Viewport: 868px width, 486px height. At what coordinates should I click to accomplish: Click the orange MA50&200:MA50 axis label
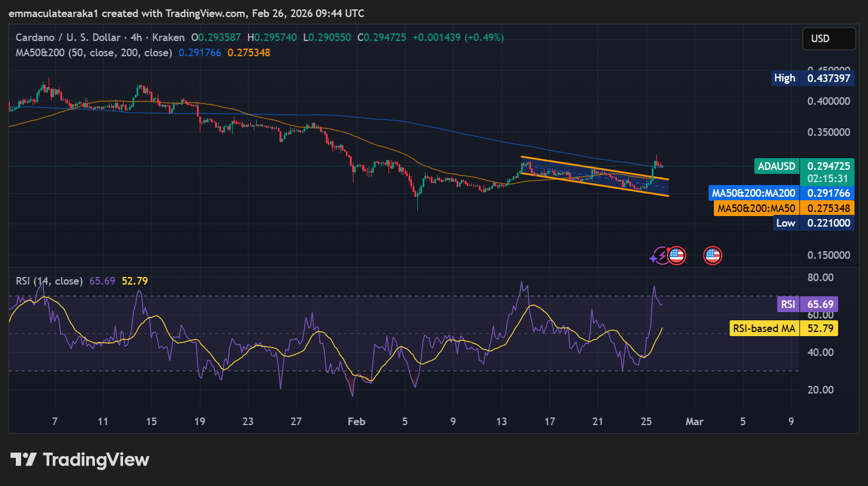(756, 208)
